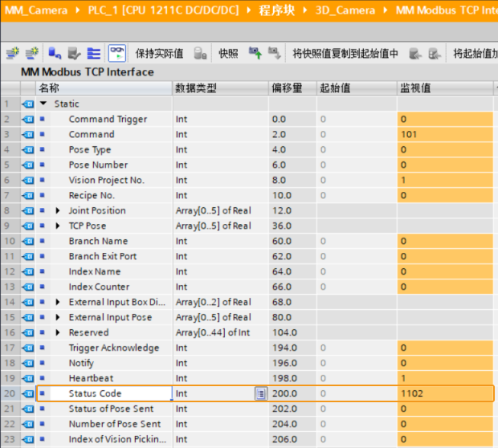This screenshot has height=448, width=498.
Task: Click 3D_Camera in the breadcrumb
Action: coord(345,10)
